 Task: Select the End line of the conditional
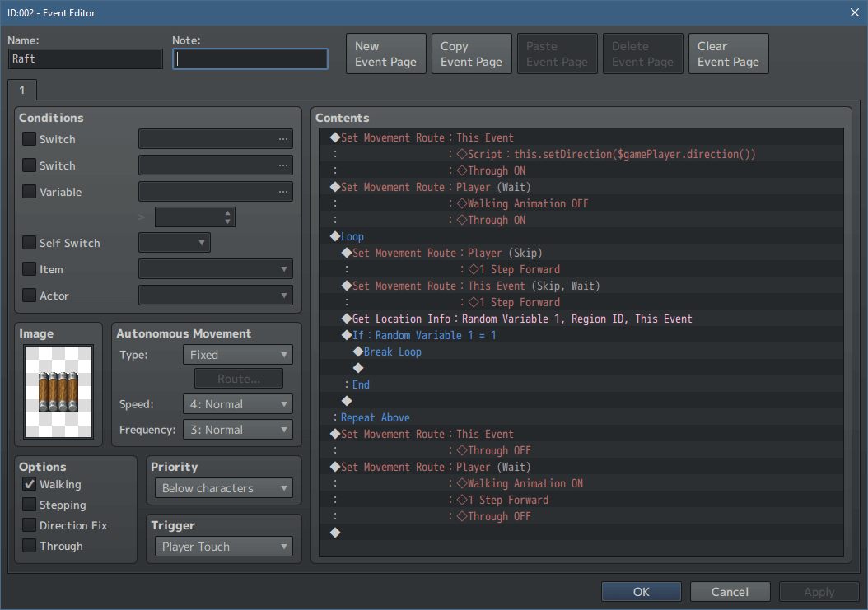pyautogui.click(x=581, y=384)
